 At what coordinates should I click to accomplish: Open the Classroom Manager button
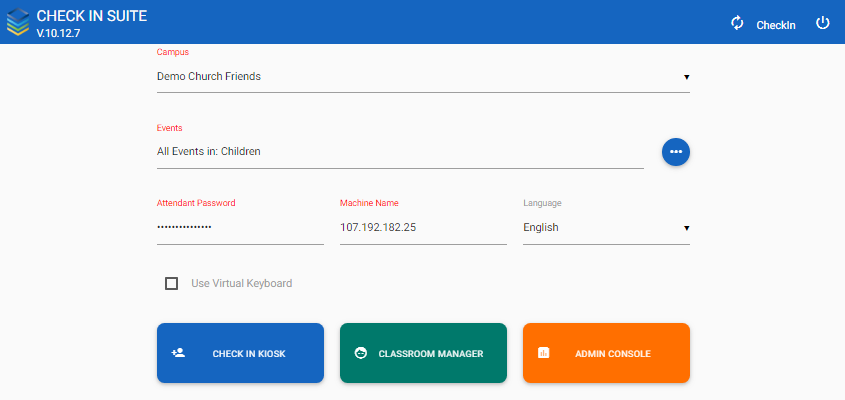coord(423,353)
